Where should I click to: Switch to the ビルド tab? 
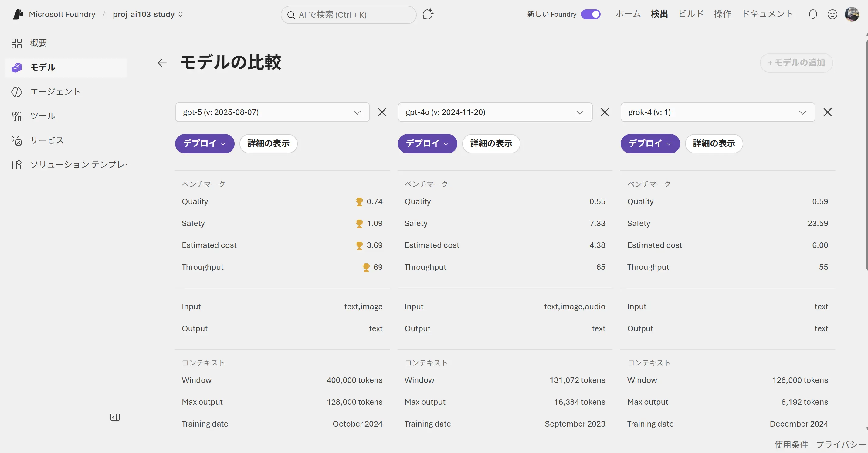click(x=691, y=14)
